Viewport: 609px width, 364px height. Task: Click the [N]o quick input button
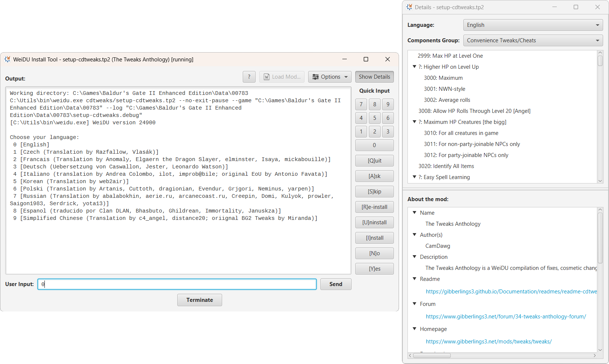click(374, 253)
